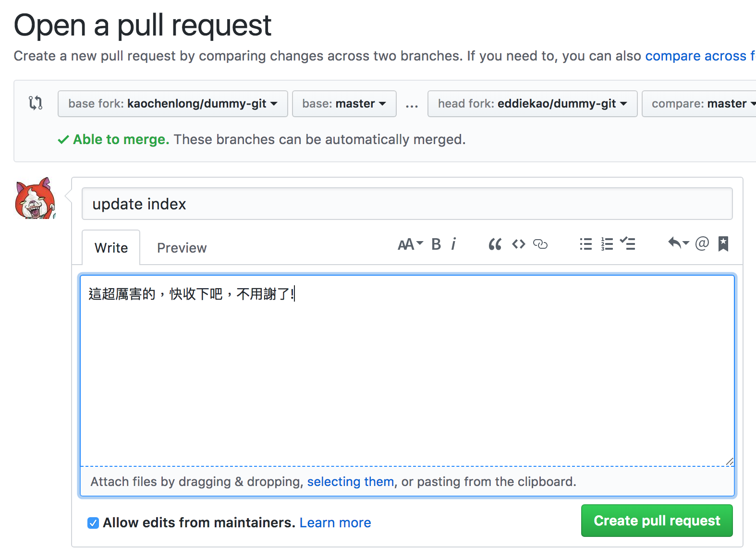This screenshot has width=756, height=559.
Task: Open the saved replies bookmark icon
Action: point(723,244)
